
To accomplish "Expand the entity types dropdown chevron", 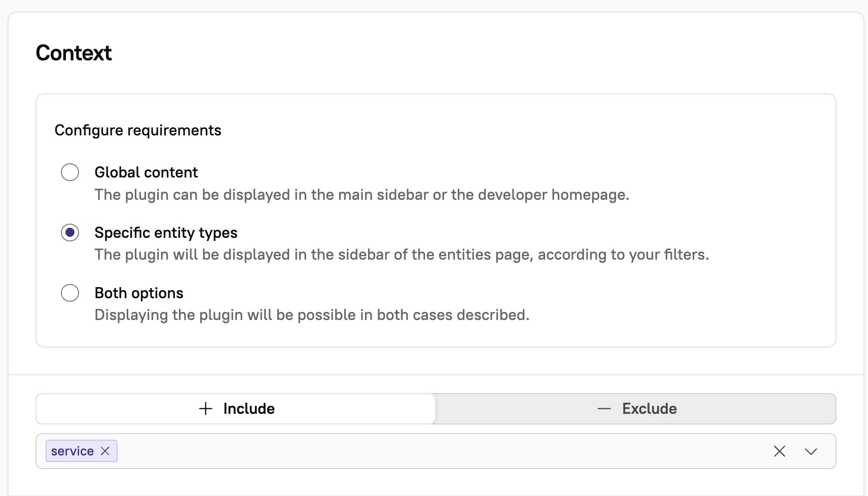I will pyautogui.click(x=811, y=451).
